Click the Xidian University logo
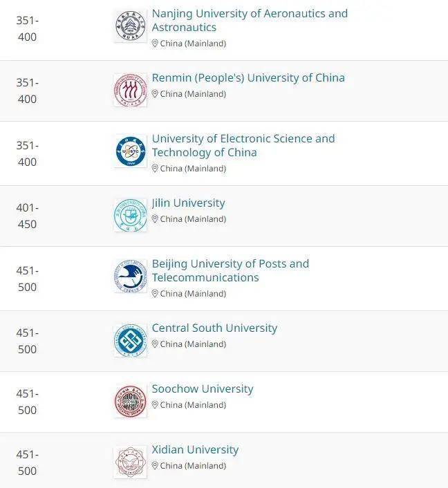 pos(131,462)
